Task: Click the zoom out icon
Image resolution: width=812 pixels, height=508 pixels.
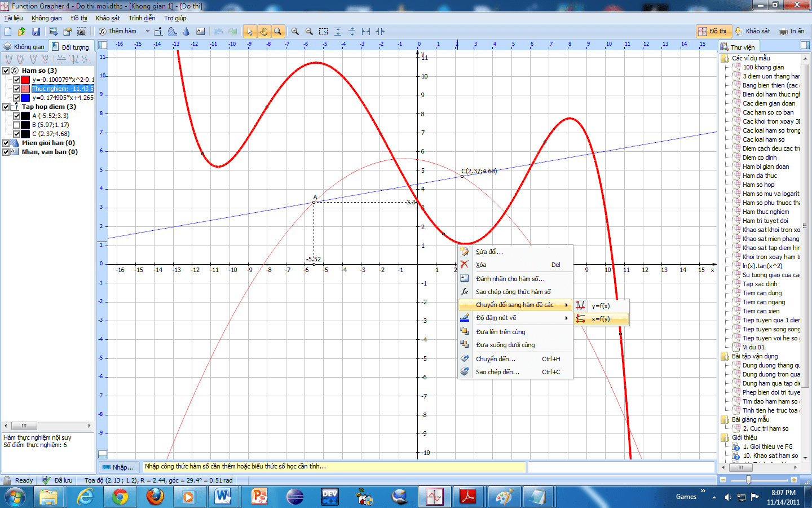Action: (x=309, y=32)
